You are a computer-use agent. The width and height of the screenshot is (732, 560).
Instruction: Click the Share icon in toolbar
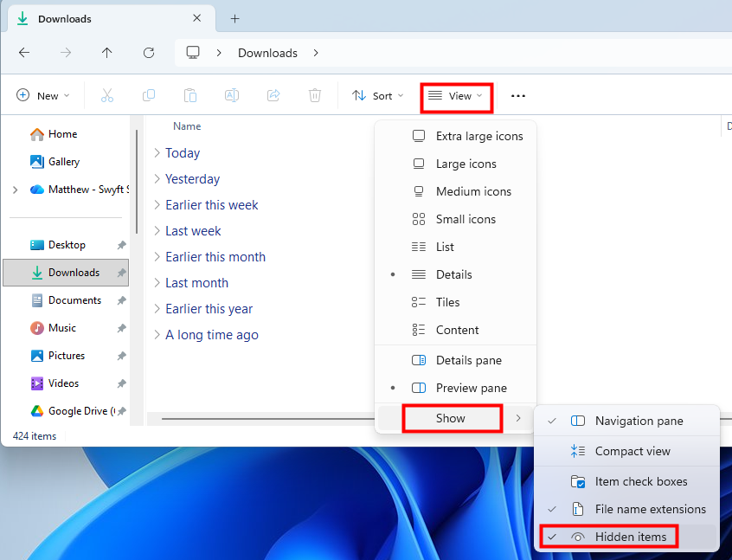pos(273,96)
